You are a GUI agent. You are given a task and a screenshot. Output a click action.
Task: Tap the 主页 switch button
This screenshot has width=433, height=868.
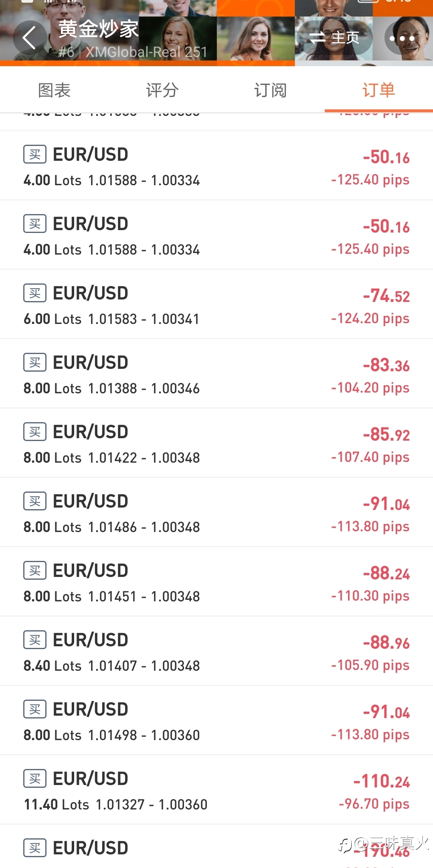coord(334,38)
